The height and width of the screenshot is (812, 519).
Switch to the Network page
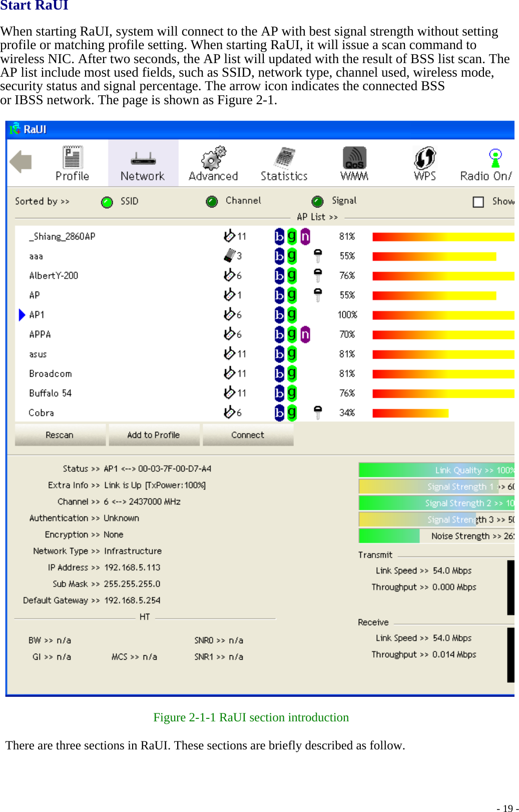[143, 163]
